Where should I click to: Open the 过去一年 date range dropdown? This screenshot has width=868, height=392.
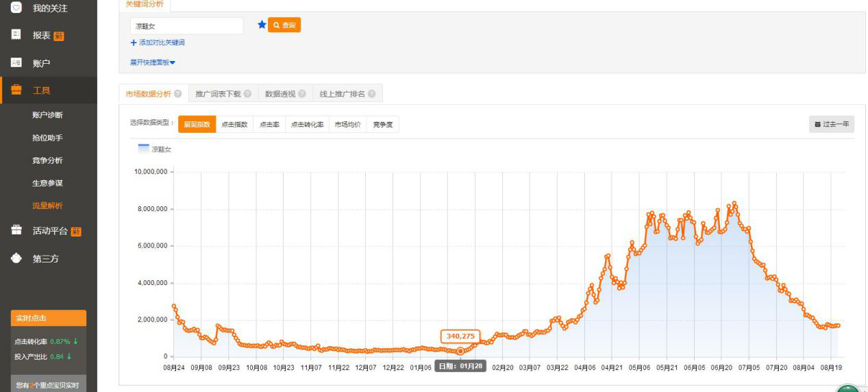pos(832,125)
